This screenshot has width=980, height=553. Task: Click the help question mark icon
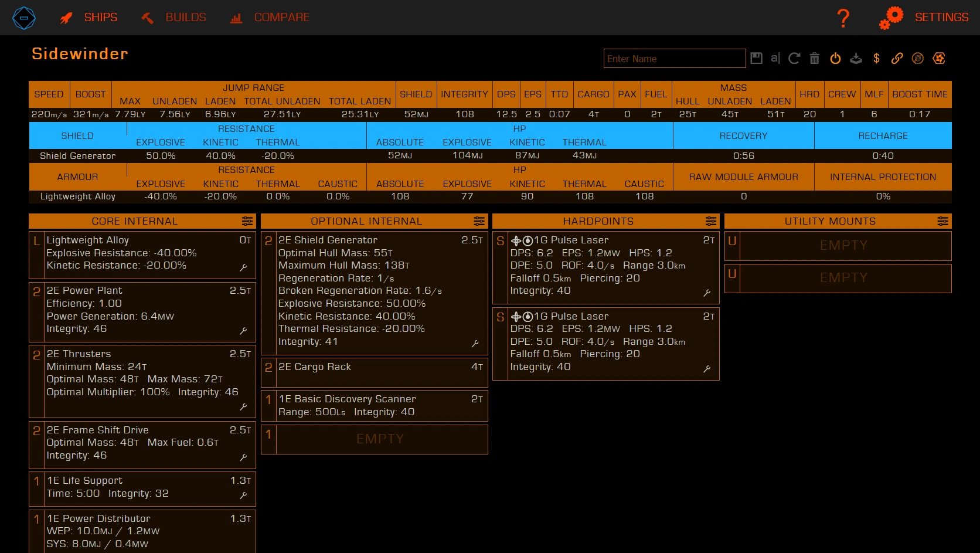[x=843, y=18]
